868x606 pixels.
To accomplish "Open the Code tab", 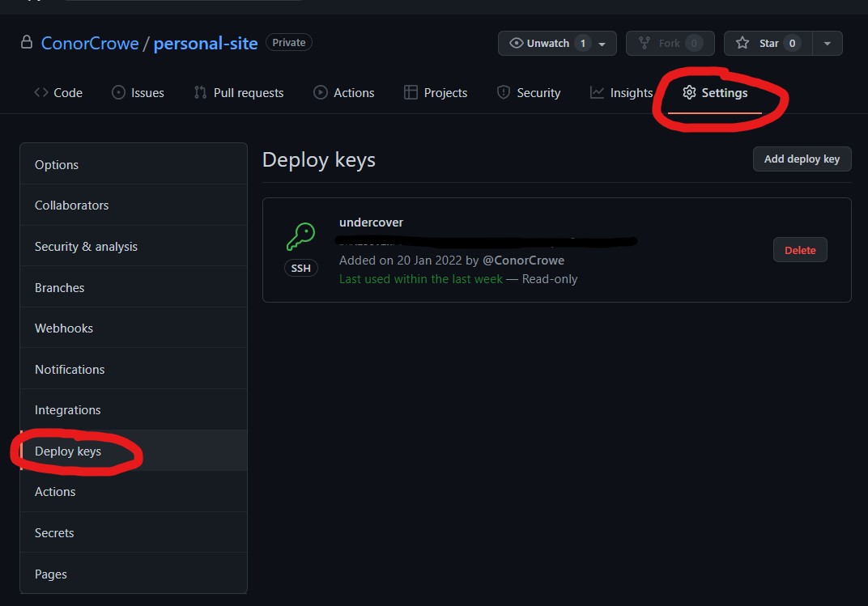I will pos(58,93).
